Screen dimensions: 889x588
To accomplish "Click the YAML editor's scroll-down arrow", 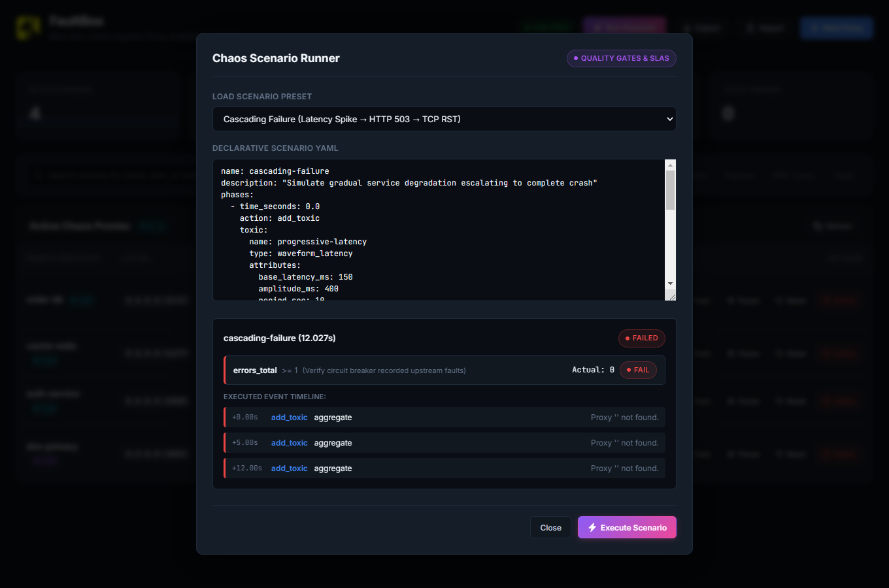I will (670, 284).
